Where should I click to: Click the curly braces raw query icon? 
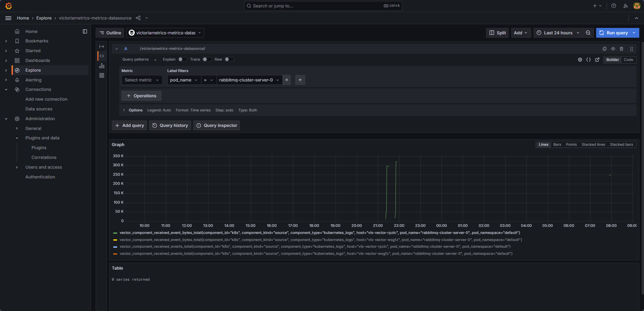pyautogui.click(x=589, y=60)
